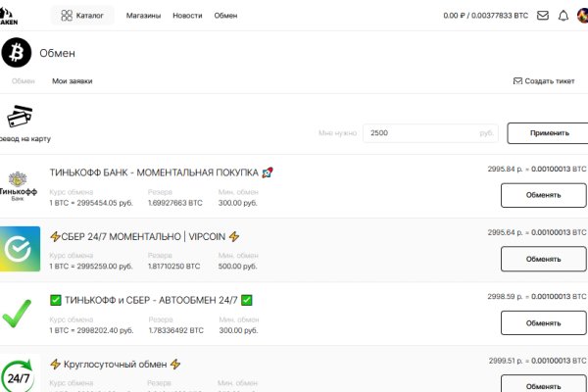Viewport: 588px width, 392px height.
Task: Select the card transfer payment icon
Action: click(x=22, y=119)
